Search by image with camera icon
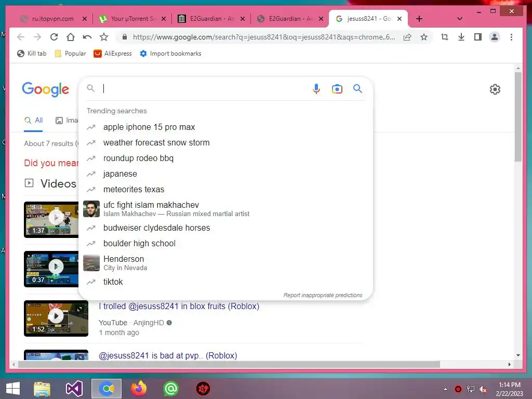 click(337, 89)
